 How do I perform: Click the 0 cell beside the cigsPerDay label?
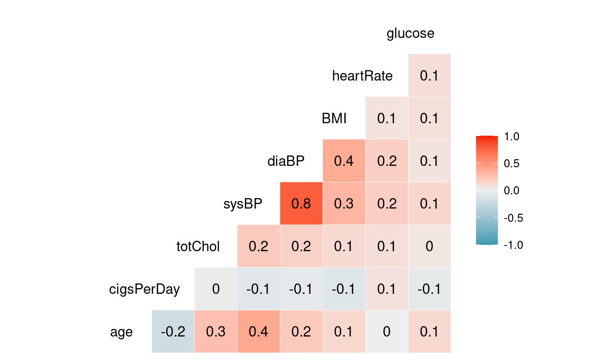pyautogui.click(x=216, y=289)
